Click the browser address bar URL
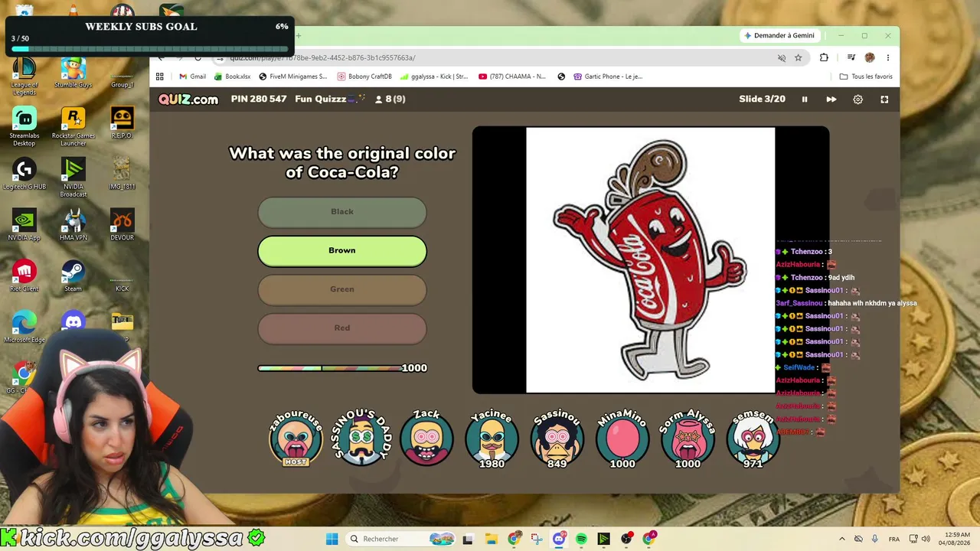This screenshot has height=551, width=980. pos(323,57)
